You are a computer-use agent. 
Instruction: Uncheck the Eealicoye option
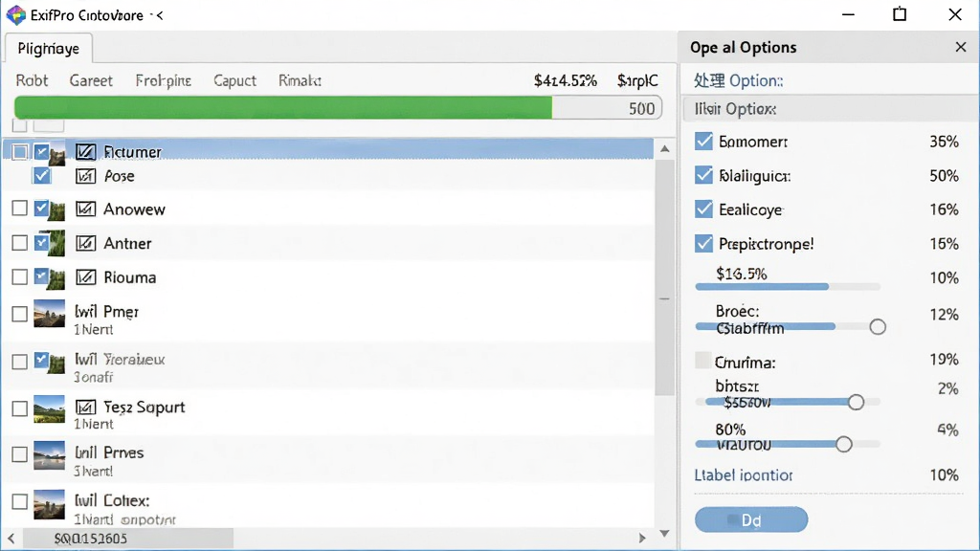click(703, 209)
